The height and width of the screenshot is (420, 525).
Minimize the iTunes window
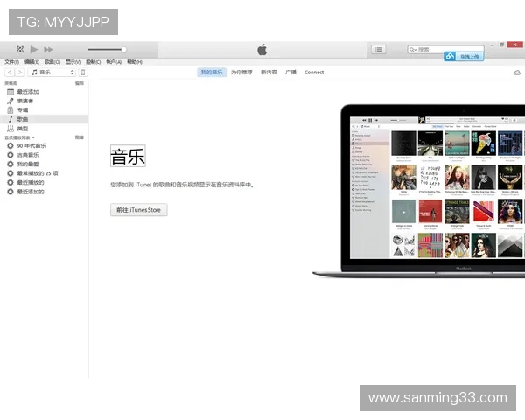click(x=493, y=45)
